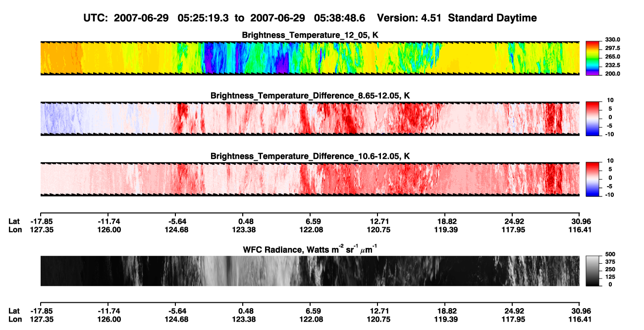Click the Brightness_Temperature_12_05 image strip
Viewport: 644px width, 330px height.
(x=310, y=58)
